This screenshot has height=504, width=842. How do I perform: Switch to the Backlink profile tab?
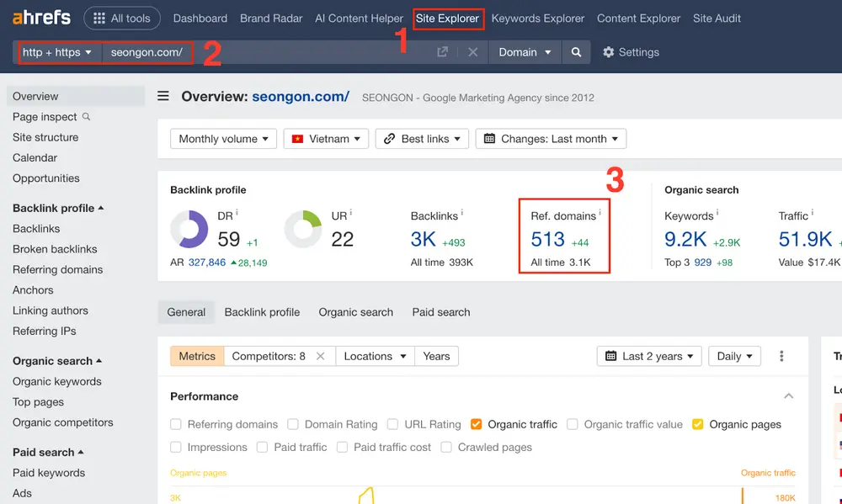262,312
